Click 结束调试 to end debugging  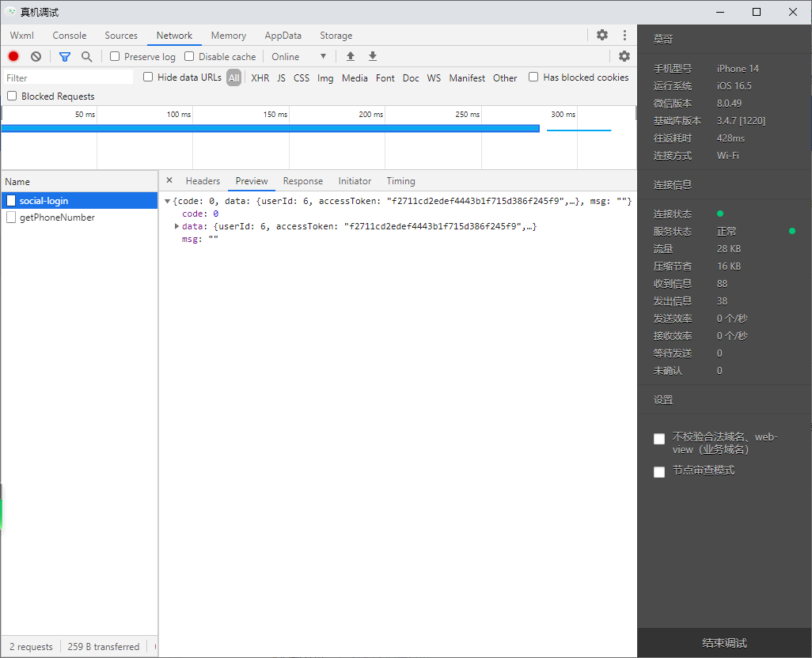coord(724,642)
